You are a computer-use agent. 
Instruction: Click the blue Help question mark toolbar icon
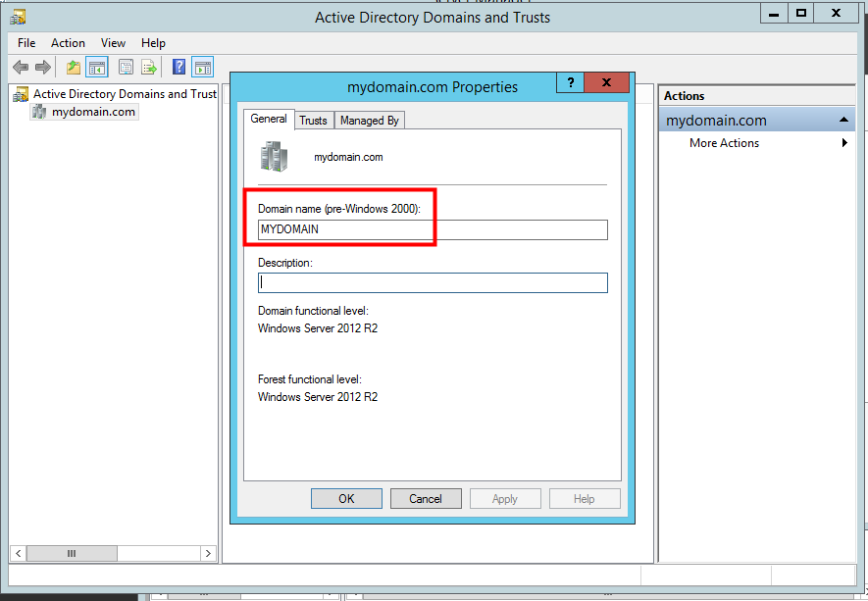[x=179, y=67]
